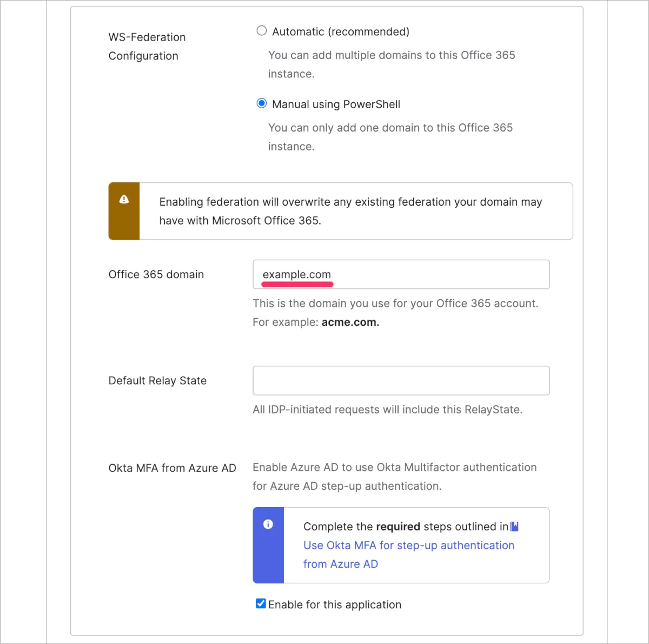Click the Default Relay State text box
Viewport: 649px width, 644px height.
[401, 380]
